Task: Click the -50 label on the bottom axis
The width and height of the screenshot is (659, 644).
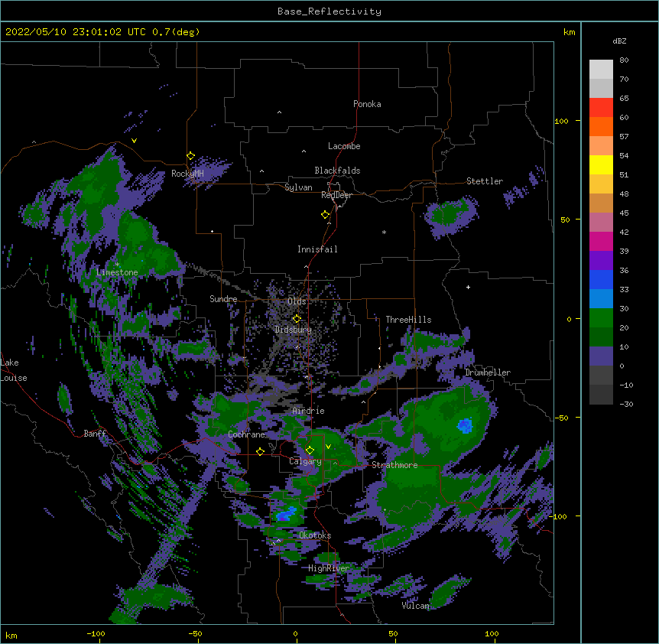Action: [195, 633]
